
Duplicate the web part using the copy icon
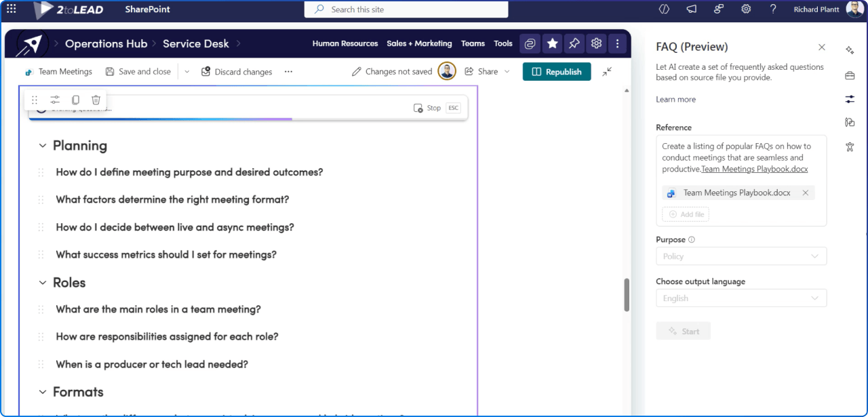click(75, 100)
